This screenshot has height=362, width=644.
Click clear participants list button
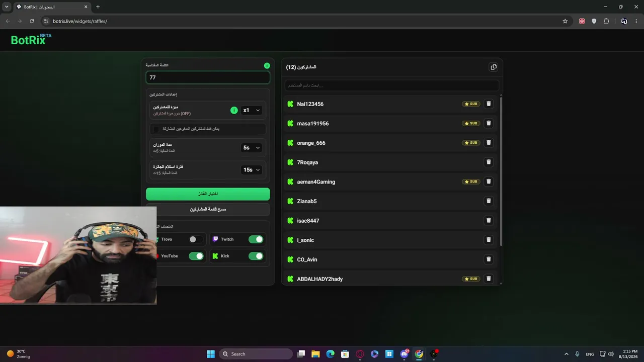pyautogui.click(x=208, y=209)
